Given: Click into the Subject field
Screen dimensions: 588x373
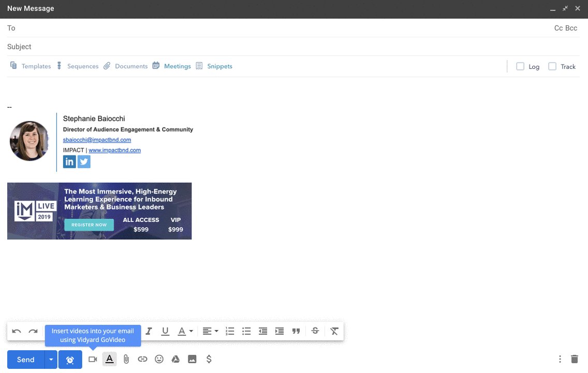Looking at the screenshot, I should 293,47.
